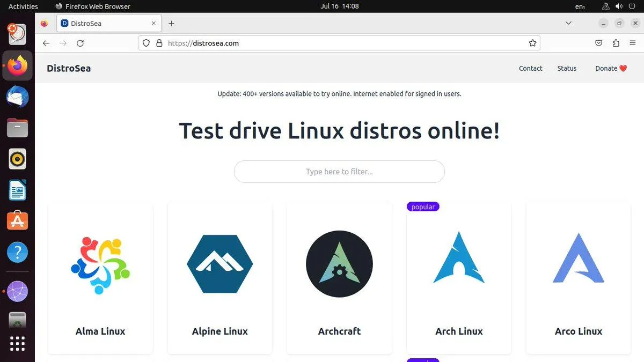Show site security padlock info
Viewport: 644px width, 362px height.
click(159, 43)
